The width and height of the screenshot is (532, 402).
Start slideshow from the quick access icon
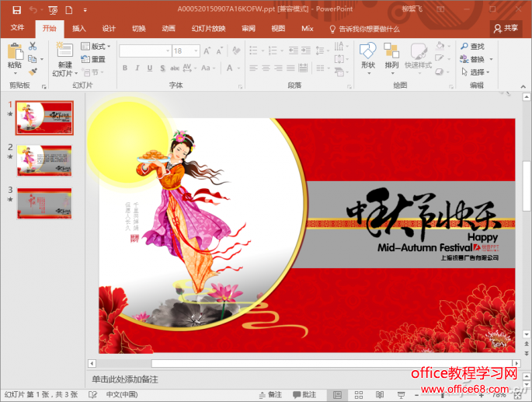tap(53, 10)
